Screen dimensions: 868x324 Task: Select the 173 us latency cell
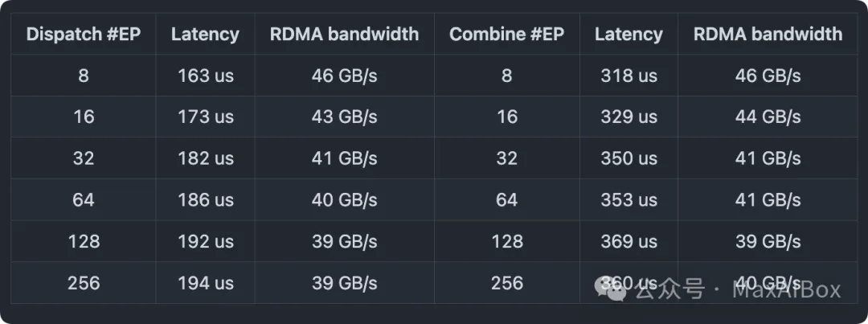click(x=205, y=117)
